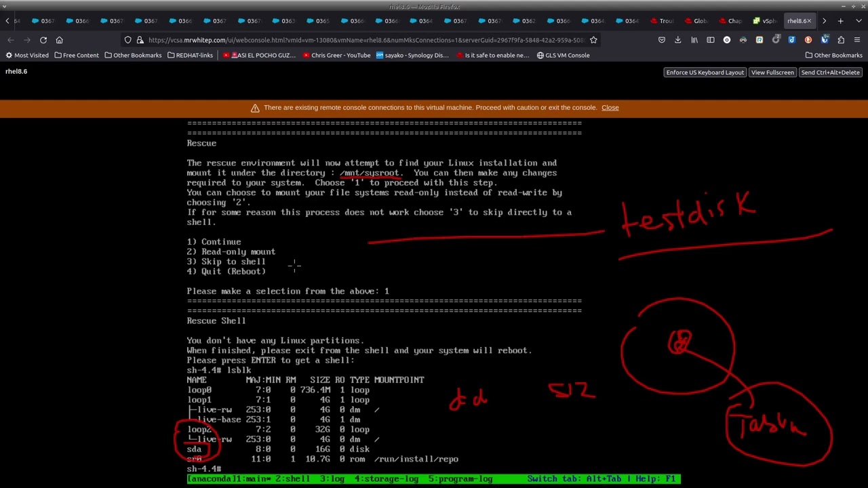Click '1) Continue' option text

[x=214, y=242]
